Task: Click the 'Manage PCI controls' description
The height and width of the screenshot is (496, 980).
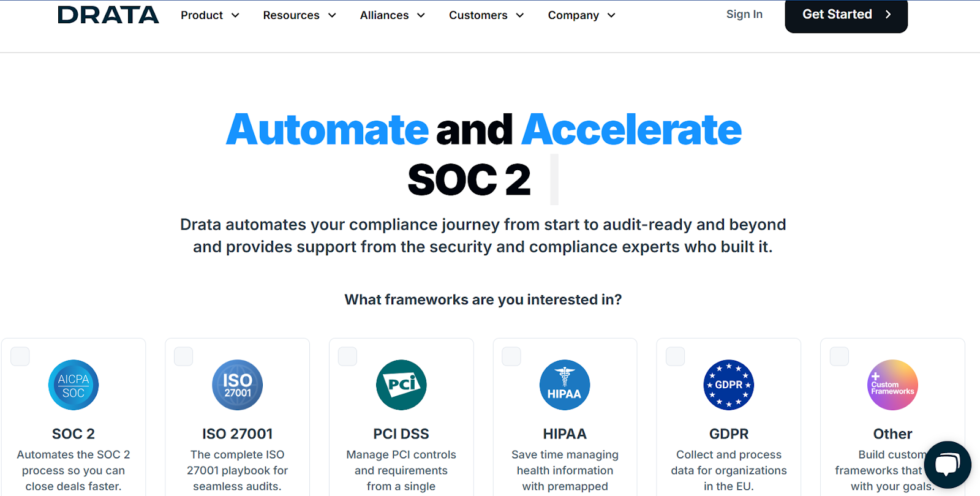Action: (401, 470)
